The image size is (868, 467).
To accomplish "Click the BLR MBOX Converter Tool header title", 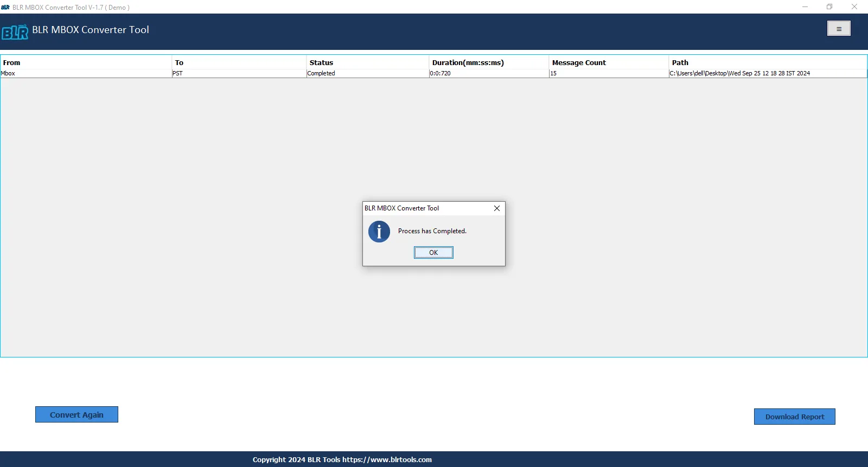I will click(91, 30).
